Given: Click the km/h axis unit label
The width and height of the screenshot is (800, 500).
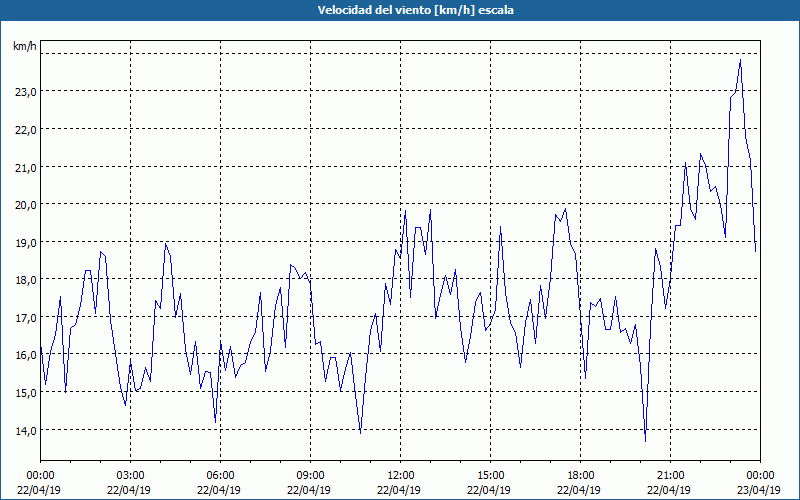Looking at the screenshot, I should (25, 46).
